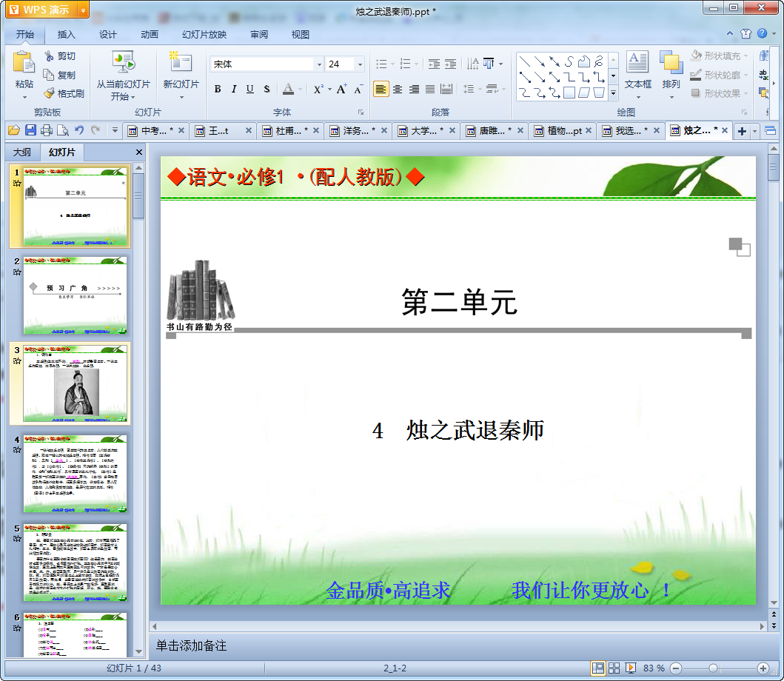Undo the last action
784x681 pixels.
pos(79,130)
